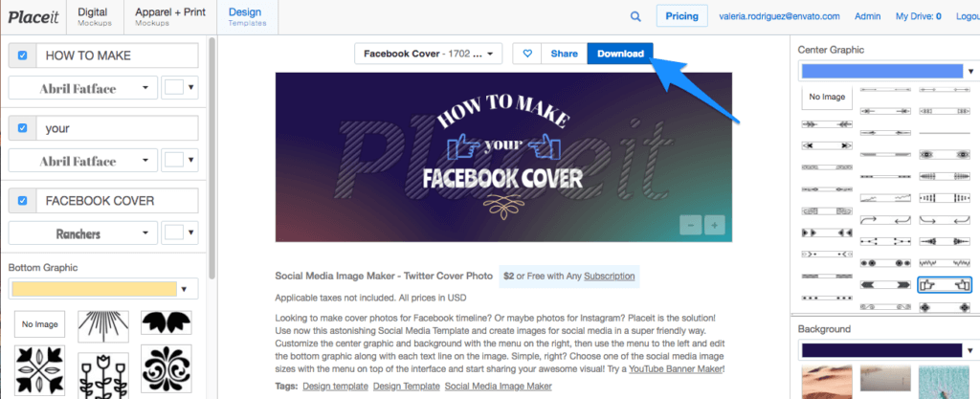The height and width of the screenshot is (399, 980).
Task: Pick the swirl ornament bottom graphic
Action: pos(166,368)
